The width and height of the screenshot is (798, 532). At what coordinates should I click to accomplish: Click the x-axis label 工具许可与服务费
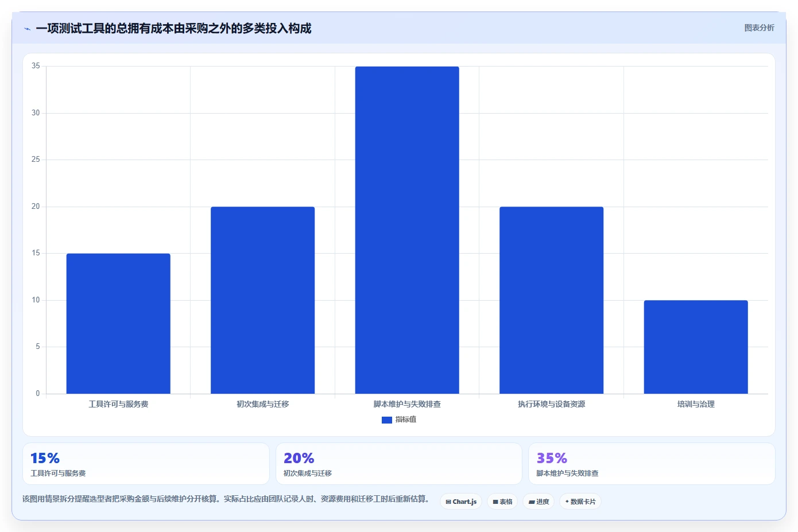[118, 404]
